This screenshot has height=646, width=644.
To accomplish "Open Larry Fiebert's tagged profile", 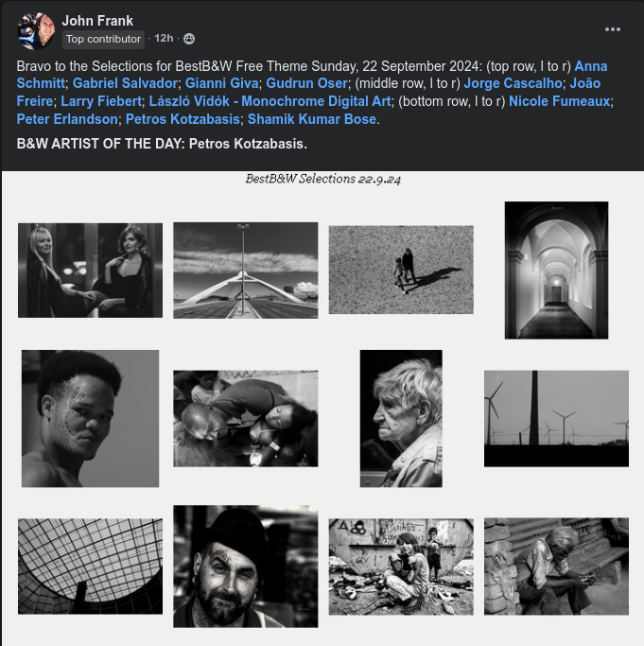I will [101, 101].
